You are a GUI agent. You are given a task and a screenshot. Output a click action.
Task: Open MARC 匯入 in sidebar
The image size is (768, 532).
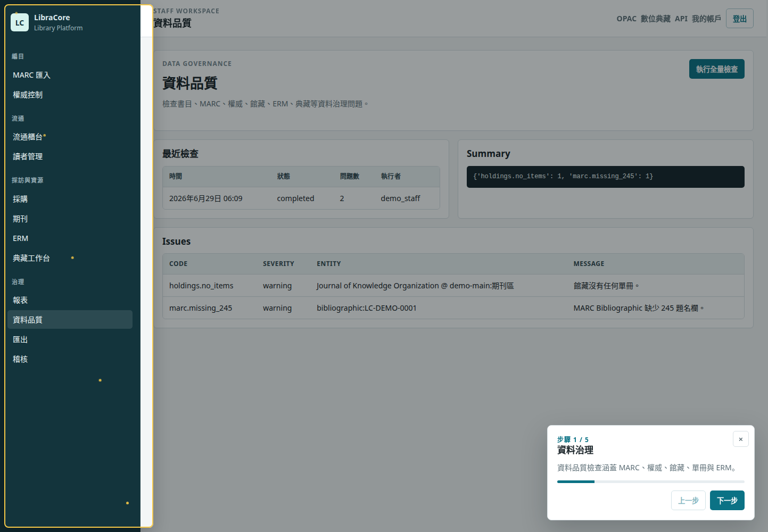(x=69, y=75)
